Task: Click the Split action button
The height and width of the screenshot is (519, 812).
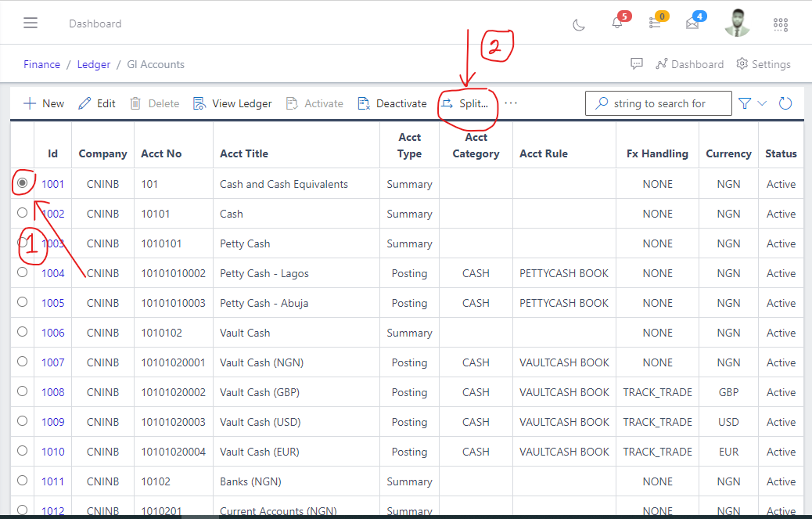Action: (x=466, y=103)
